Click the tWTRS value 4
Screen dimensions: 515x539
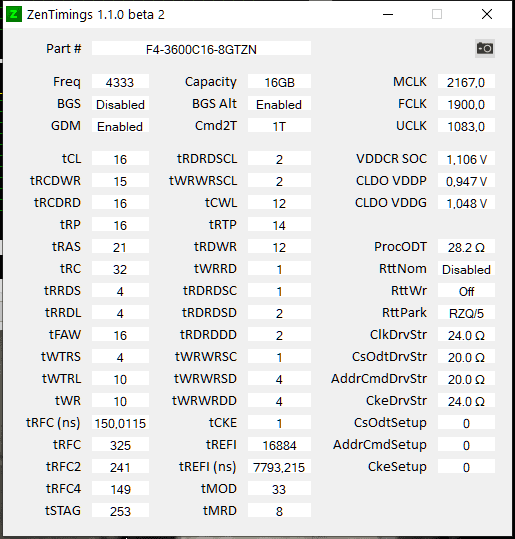(120, 356)
